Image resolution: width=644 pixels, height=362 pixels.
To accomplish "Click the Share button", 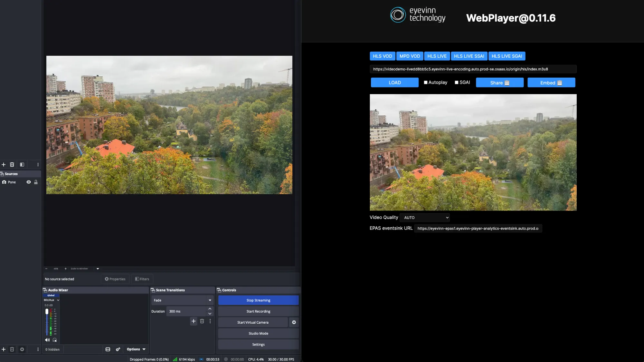I will 500,83.
